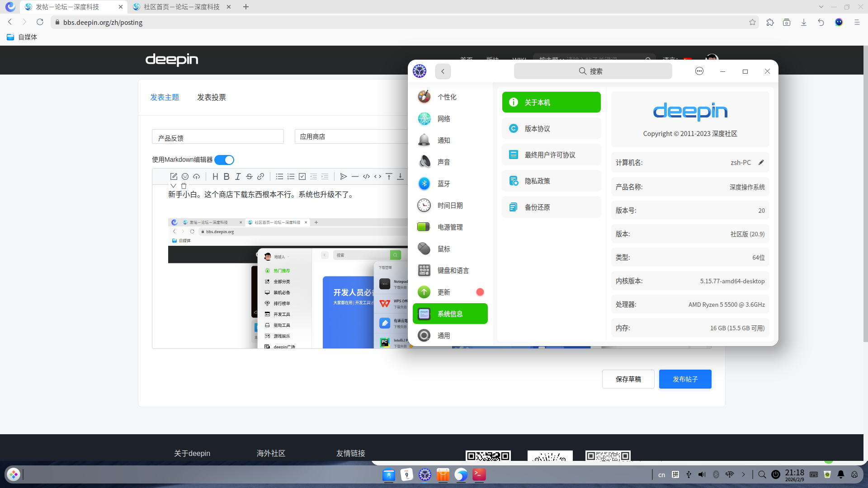Insert a hyperlink using the link icon
This screenshot has height=488, width=868.
(x=260, y=176)
